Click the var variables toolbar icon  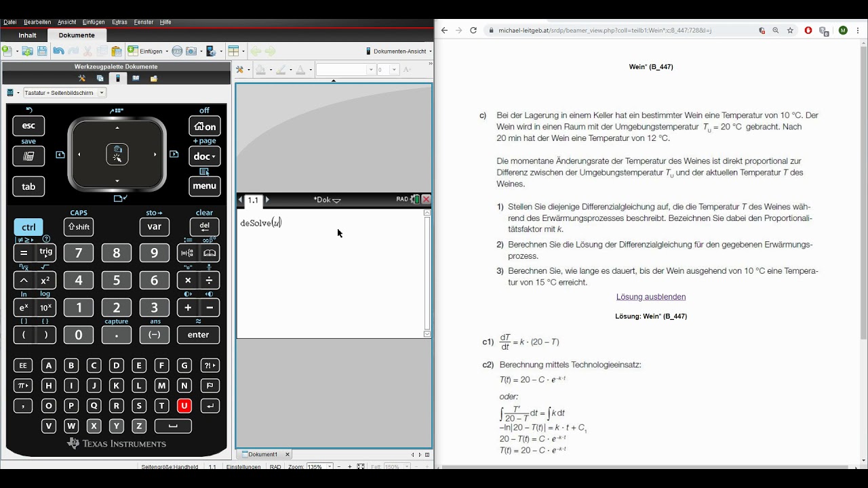point(177,51)
